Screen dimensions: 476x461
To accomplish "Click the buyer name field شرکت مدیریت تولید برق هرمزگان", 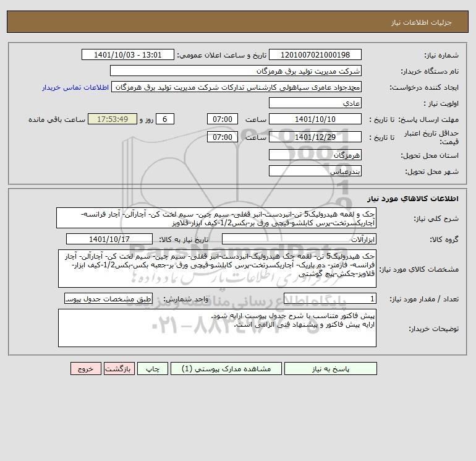I will 236,71.
